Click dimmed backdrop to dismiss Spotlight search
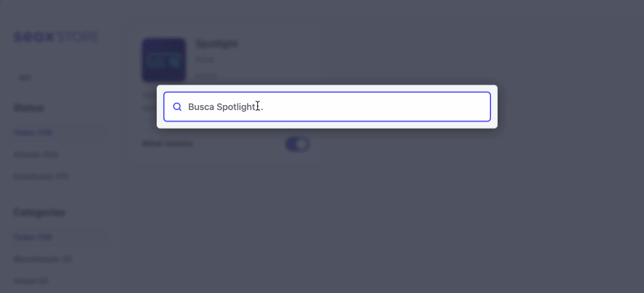644x293 pixels. 452,214
